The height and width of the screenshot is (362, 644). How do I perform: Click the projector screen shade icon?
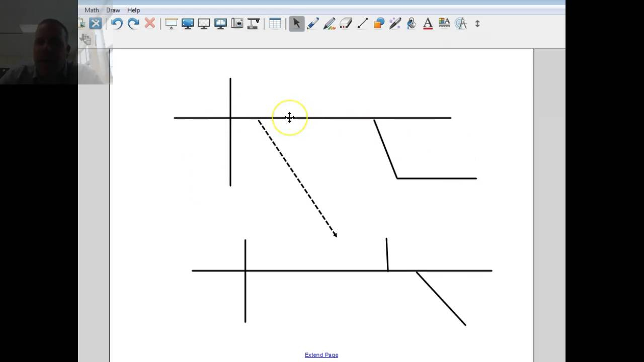pyautogui.click(x=172, y=23)
